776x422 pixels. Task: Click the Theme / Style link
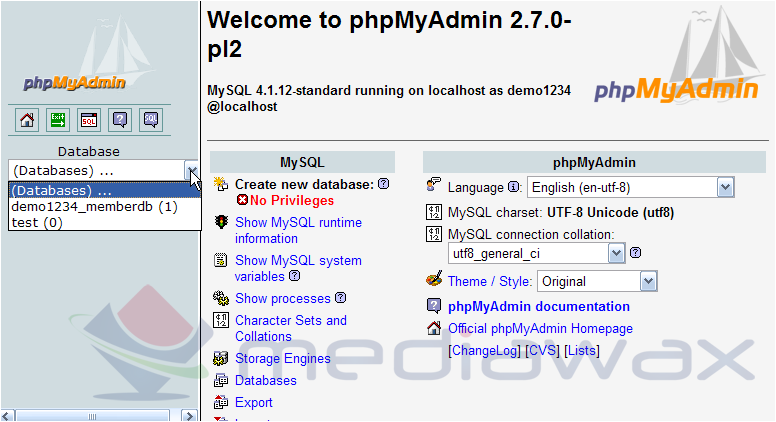489,281
